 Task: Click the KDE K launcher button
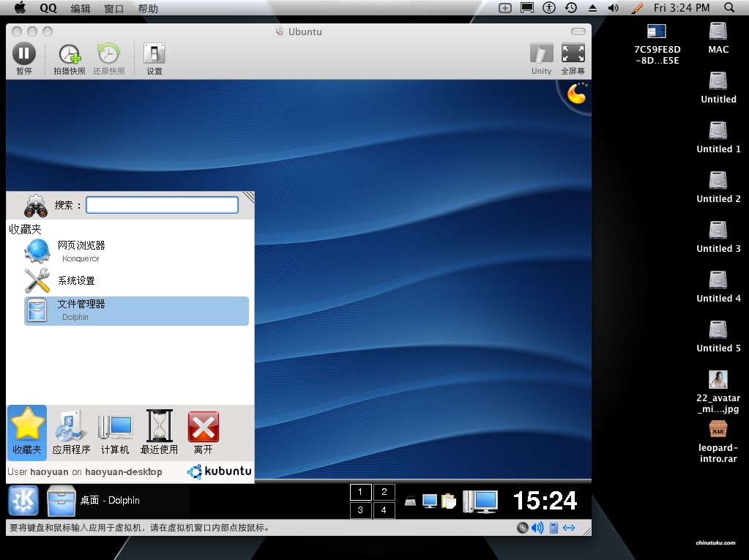point(23,500)
